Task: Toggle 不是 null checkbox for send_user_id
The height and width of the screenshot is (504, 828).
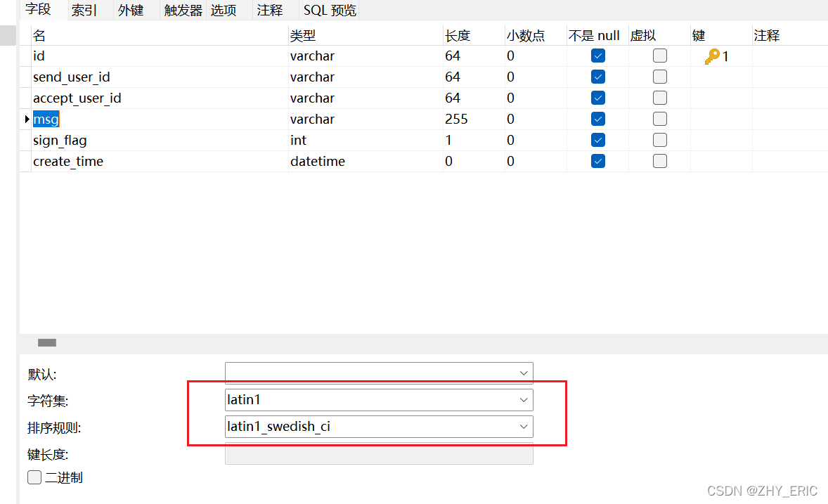Action: coord(597,77)
